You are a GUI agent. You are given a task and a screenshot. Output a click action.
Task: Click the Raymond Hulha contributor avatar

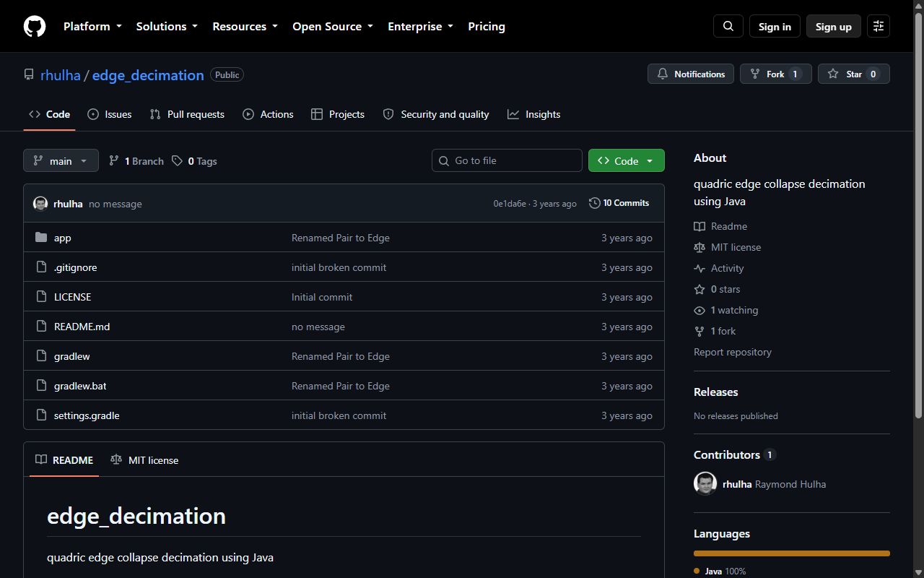705,484
